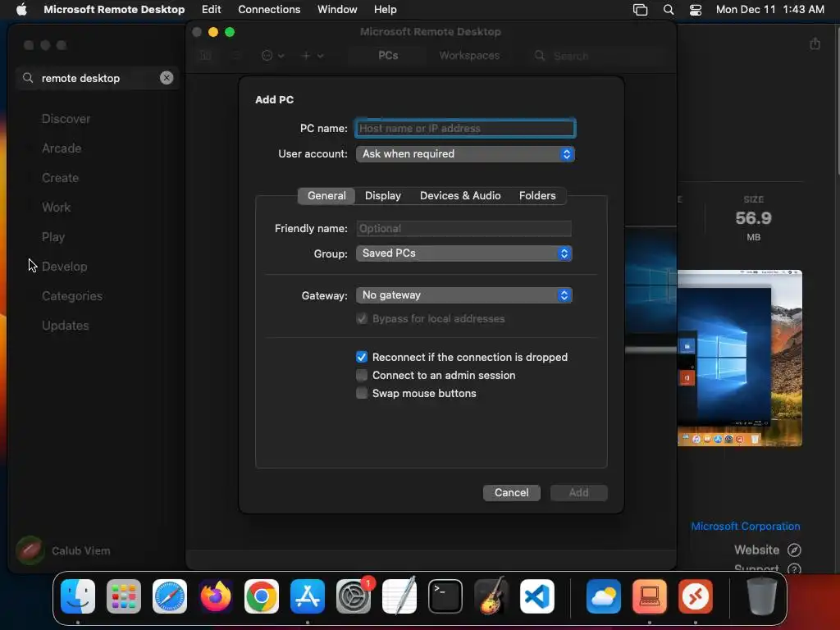Click the screen mirroring menu bar icon

tap(640, 10)
